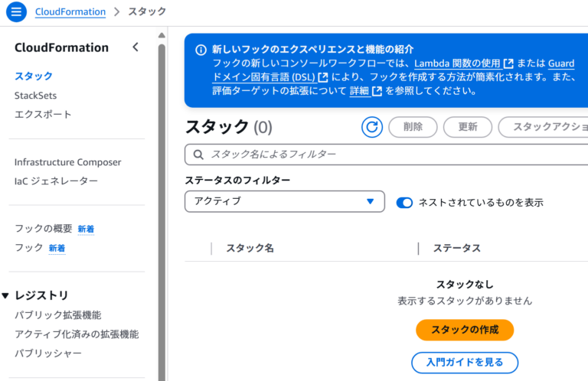The height and width of the screenshot is (381, 588).
Task: Open the Lambda 関数の使用 link in the banner
Action: coord(458,63)
